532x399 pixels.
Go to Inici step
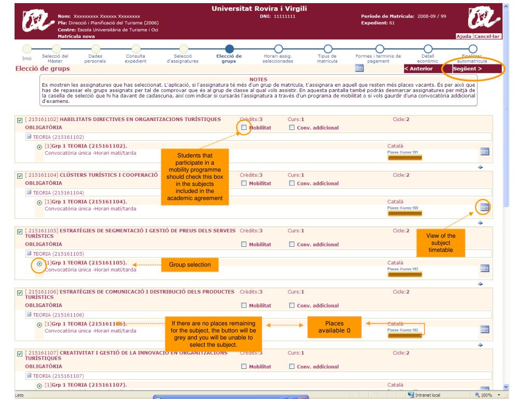27,49
